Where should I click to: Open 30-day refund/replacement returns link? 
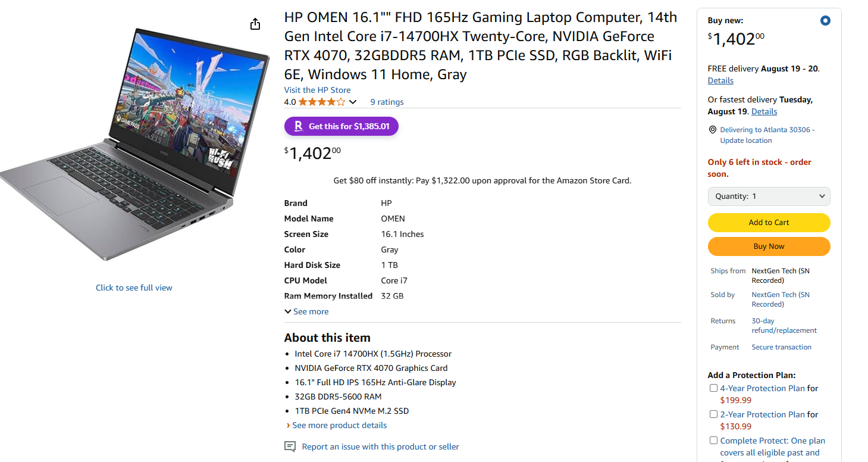(784, 326)
